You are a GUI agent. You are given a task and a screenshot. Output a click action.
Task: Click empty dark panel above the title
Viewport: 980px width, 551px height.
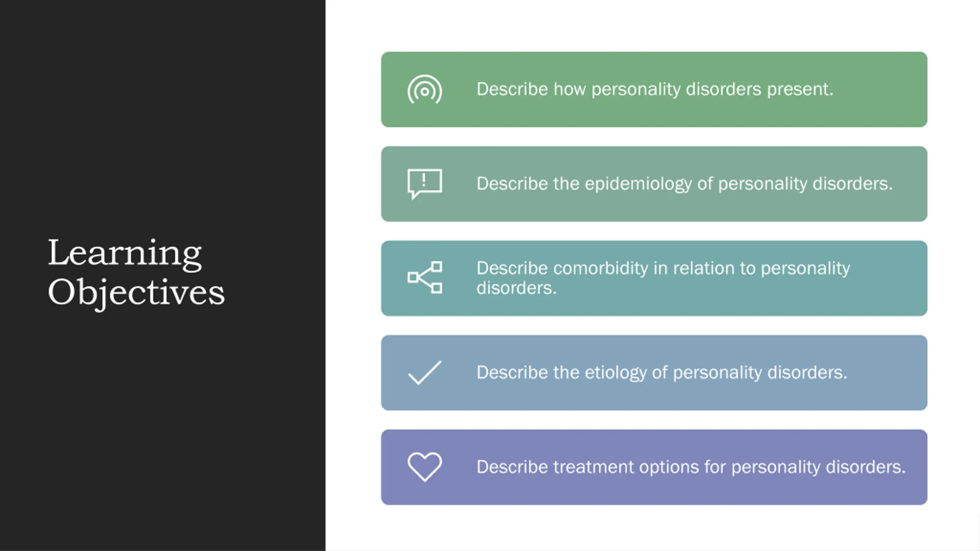coord(163,115)
